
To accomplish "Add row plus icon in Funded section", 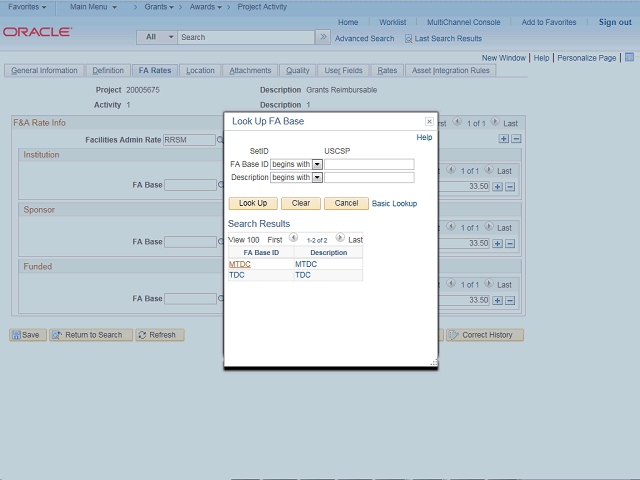I will (x=498, y=301).
